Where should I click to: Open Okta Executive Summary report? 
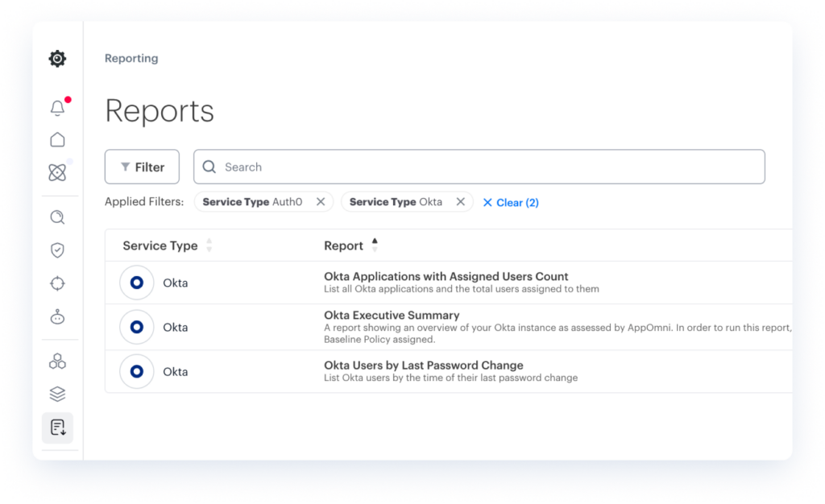392,316
